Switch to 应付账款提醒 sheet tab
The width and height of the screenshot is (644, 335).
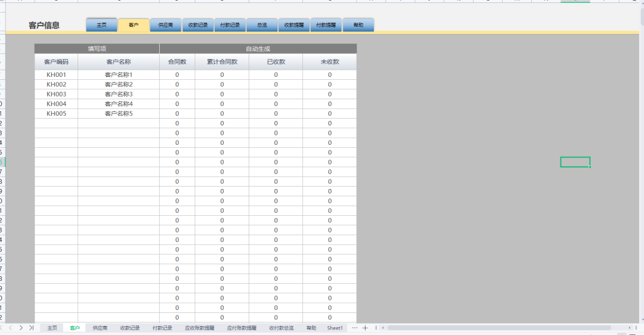coord(241,328)
